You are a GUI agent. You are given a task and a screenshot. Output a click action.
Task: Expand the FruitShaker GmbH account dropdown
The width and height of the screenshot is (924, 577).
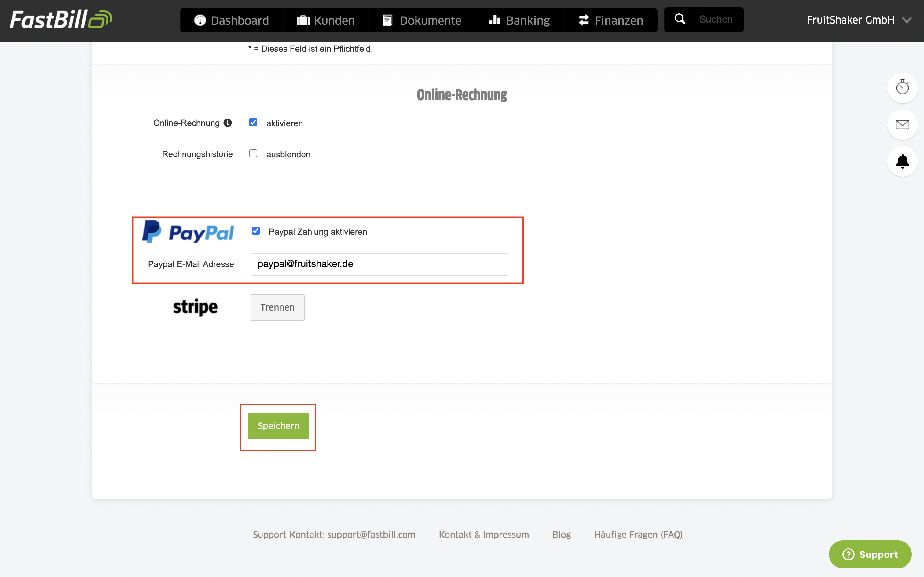859,20
